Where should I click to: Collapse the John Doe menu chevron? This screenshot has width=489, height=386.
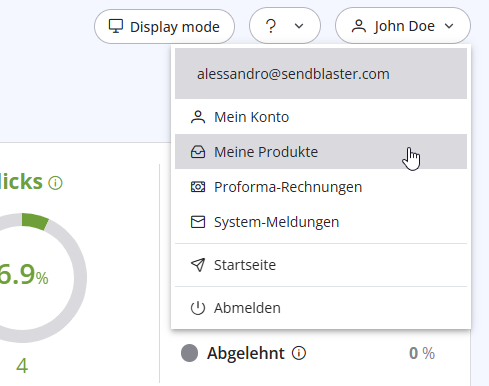point(449,26)
